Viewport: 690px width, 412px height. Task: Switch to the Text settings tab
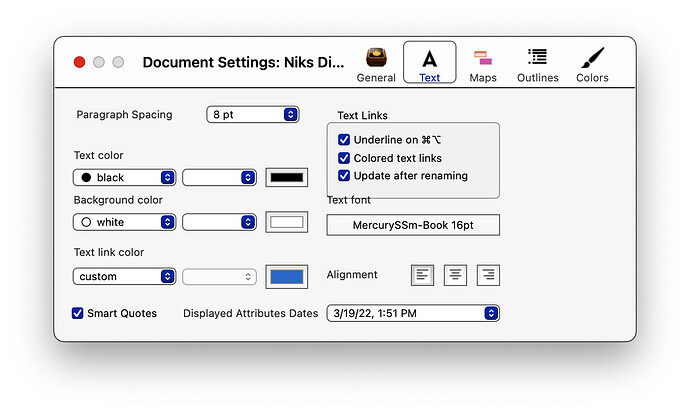pyautogui.click(x=429, y=63)
